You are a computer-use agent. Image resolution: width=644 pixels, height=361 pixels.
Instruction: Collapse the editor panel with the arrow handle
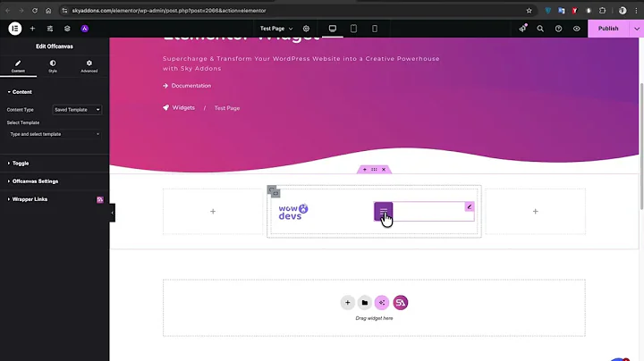click(x=112, y=213)
